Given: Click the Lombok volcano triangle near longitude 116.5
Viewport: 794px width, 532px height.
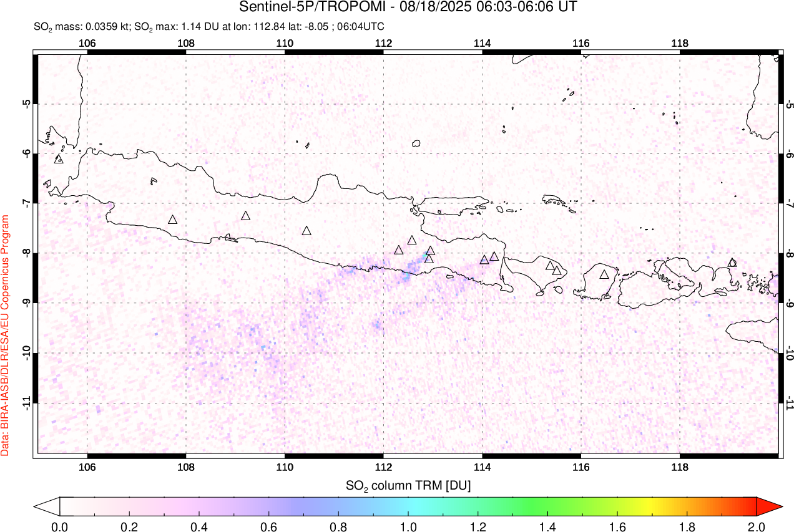Looking at the screenshot, I should (x=604, y=274).
